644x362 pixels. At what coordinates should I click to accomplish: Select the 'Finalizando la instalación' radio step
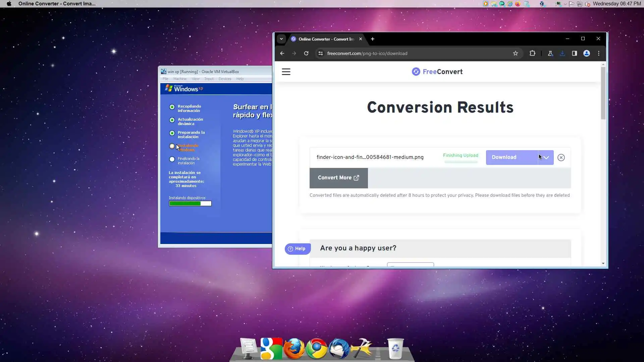(x=172, y=160)
